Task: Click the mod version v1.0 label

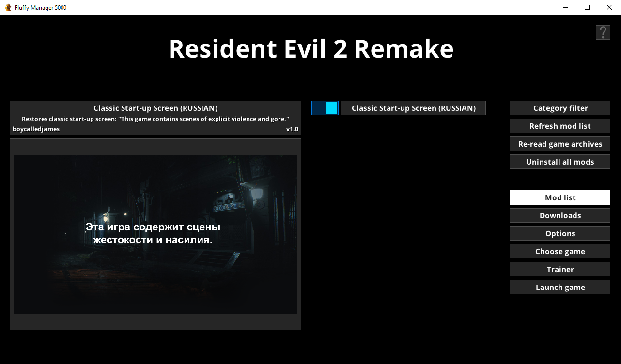Action: point(292,129)
